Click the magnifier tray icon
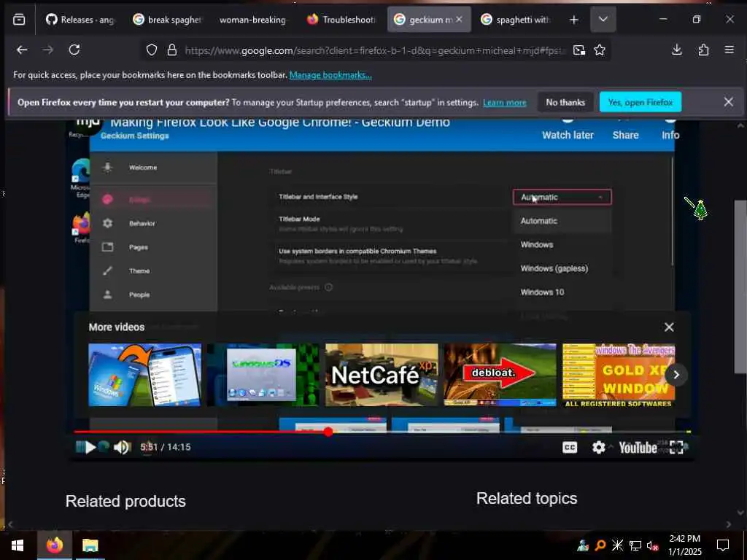Screen dimensions: 747x560 pyautogui.click(x=600, y=545)
